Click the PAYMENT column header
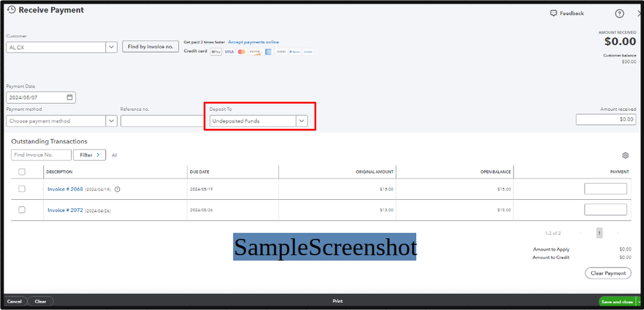 click(619, 172)
